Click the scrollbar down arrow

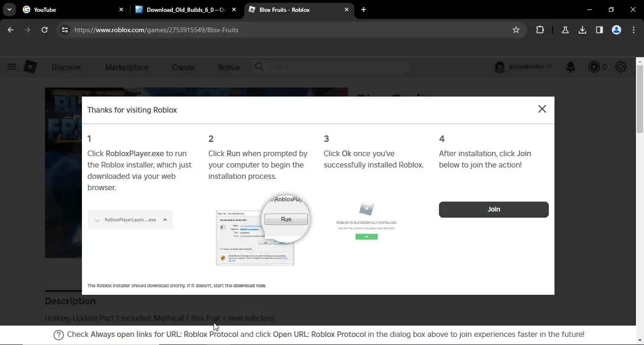pos(640,340)
